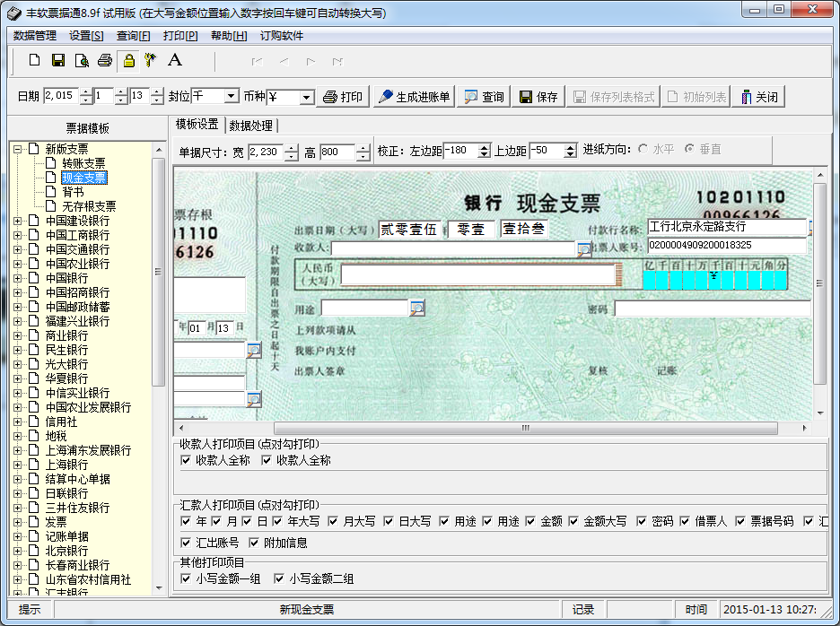Open the 数据管理 menu
The image size is (840, 626).
[x=35, y=36]
